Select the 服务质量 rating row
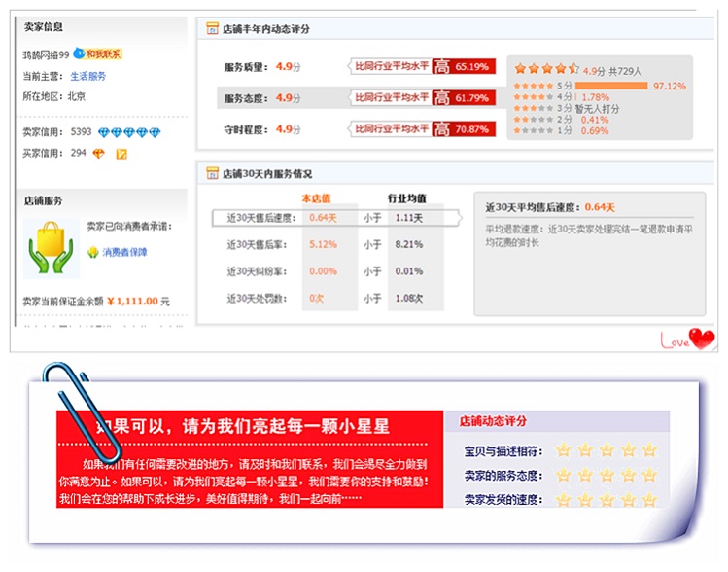 (x=360, y=67)
